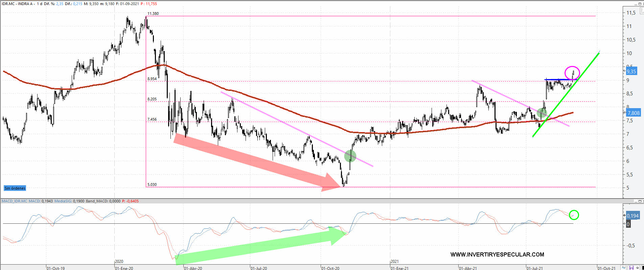Maximize the main price chart panel
644x270 pixels.
point(640,4)
